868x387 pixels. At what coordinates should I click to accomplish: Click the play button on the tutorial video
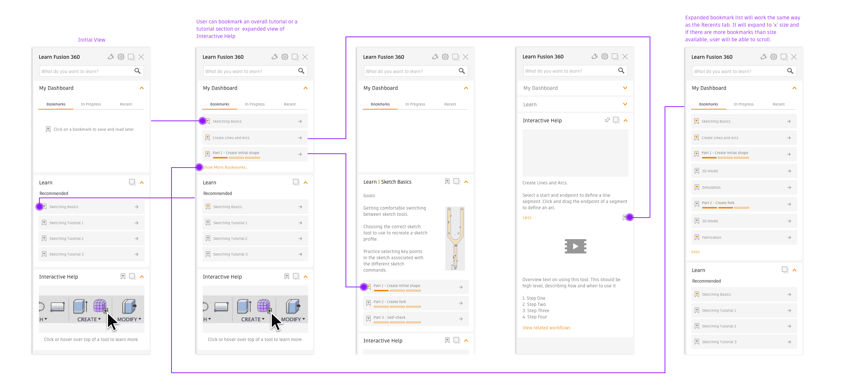[575, 246]
